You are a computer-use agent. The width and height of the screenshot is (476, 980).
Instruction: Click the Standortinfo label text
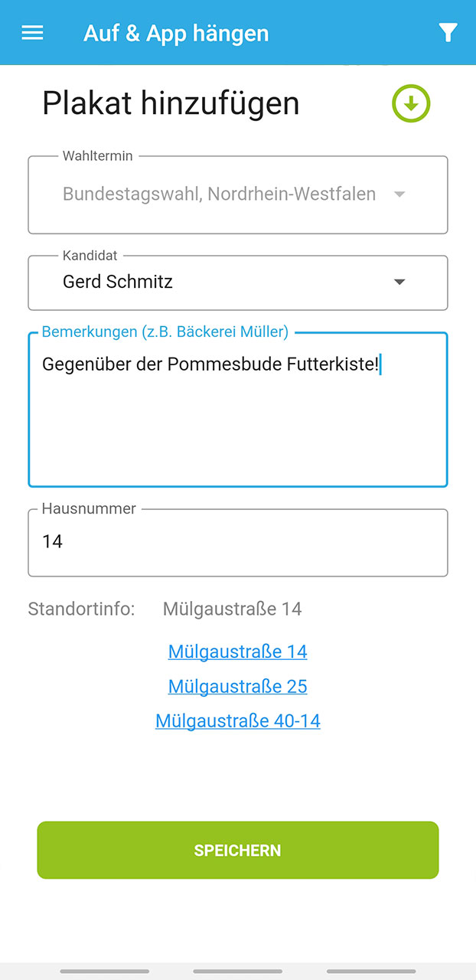coord(81,609)
